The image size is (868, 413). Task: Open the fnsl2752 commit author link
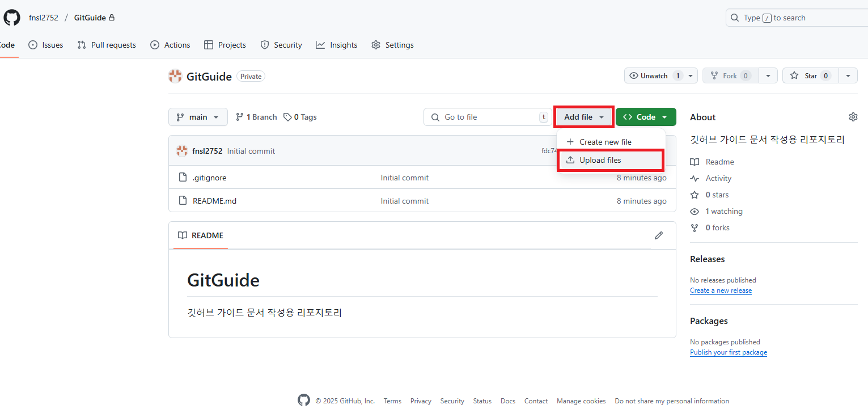pos(207,151)
